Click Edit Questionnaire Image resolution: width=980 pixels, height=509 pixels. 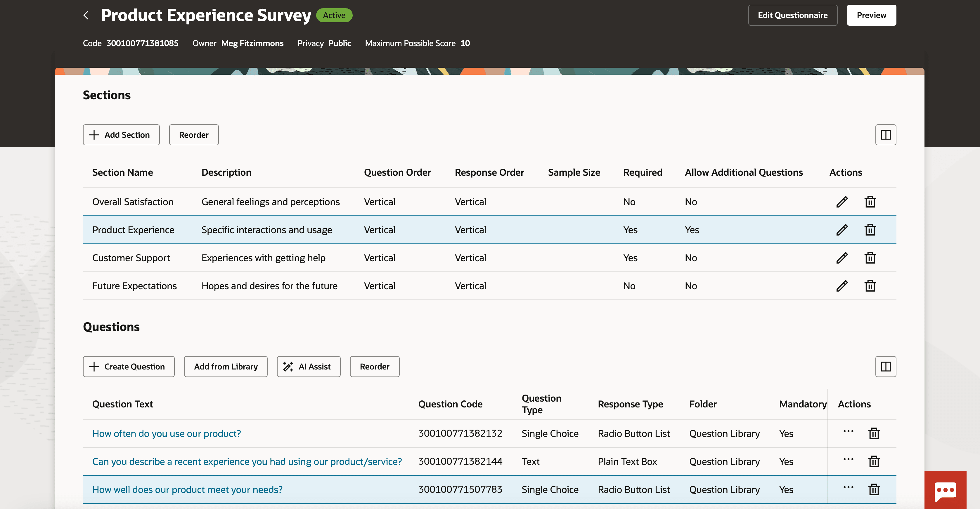792,15
